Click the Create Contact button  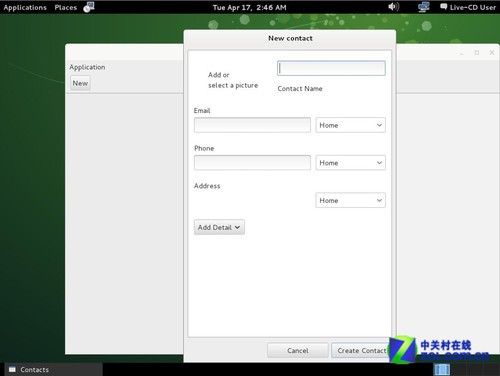point(362,350)
